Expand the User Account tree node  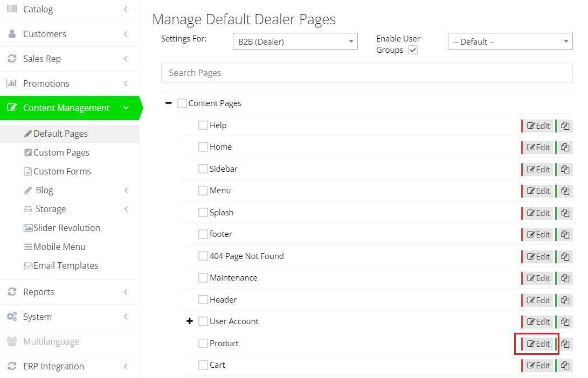tap(189, 321)
